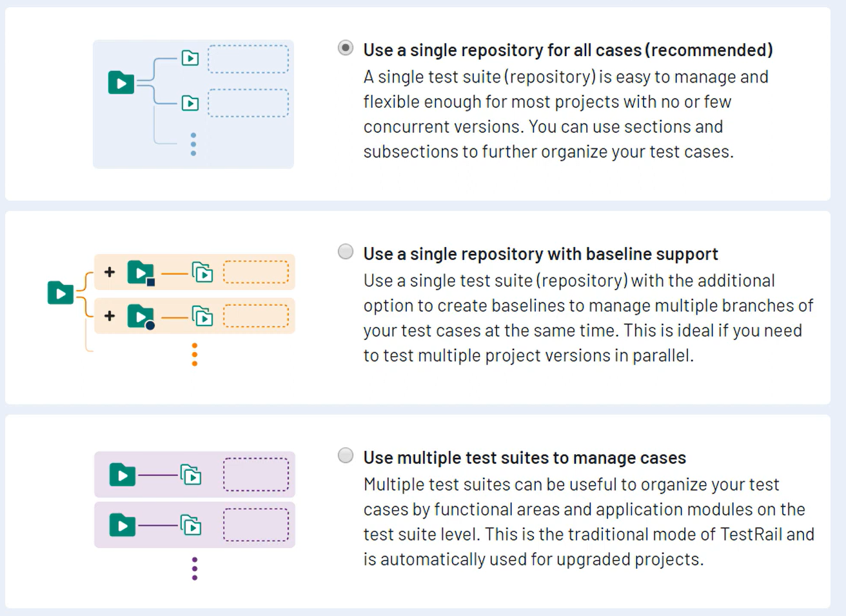Click "Use multiple test suites to manage cases" heading
Viewport: 846px width, 616px height.
pyautogui.click(x=524, y=458)
